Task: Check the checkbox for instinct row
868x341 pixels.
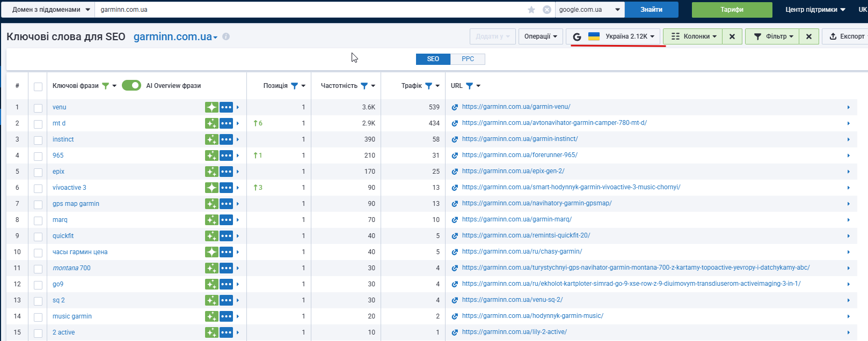Action: click(38, 140)
